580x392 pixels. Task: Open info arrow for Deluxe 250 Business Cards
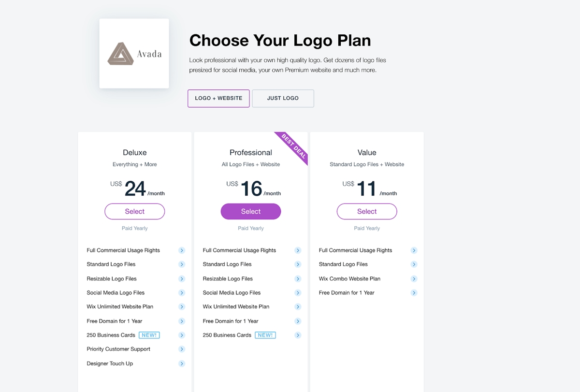coord(182,335)
